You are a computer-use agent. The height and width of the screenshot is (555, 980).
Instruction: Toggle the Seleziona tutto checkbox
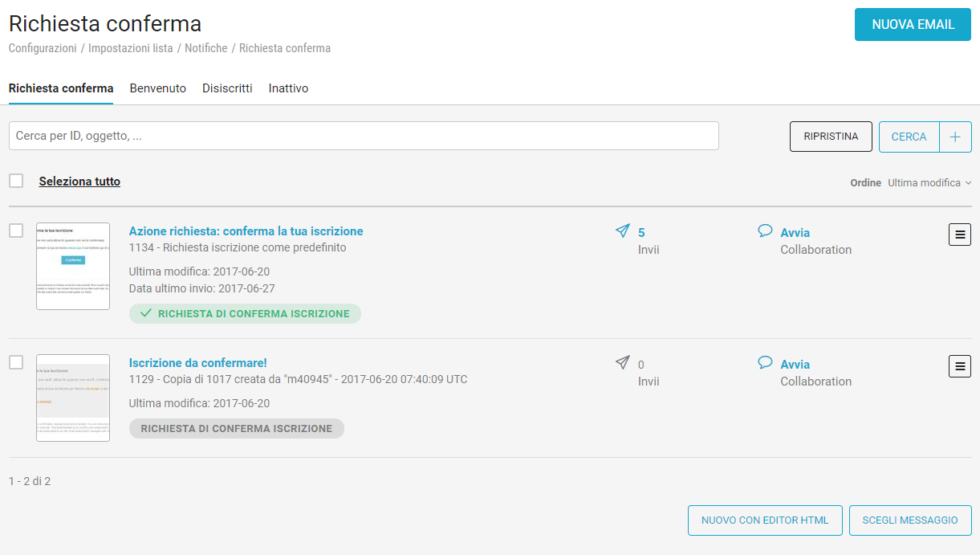tap(16, 181)
